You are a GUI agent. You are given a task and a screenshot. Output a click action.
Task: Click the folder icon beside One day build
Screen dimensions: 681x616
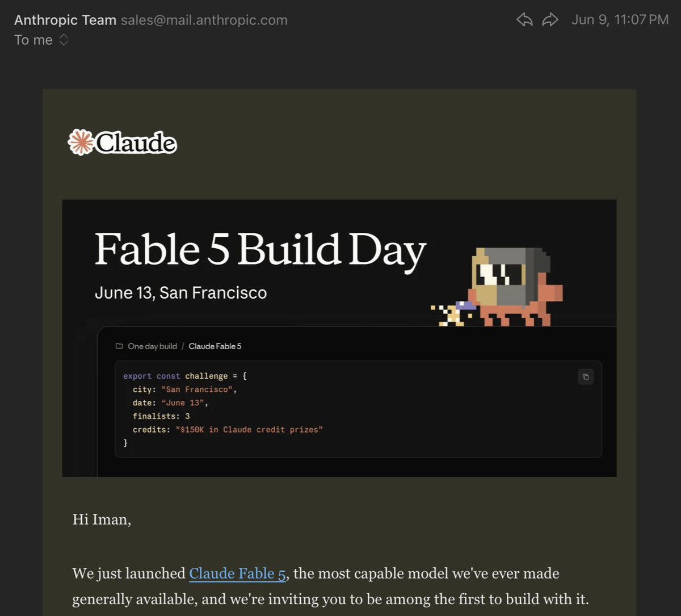pyautogui.click(x=119, y=346)
